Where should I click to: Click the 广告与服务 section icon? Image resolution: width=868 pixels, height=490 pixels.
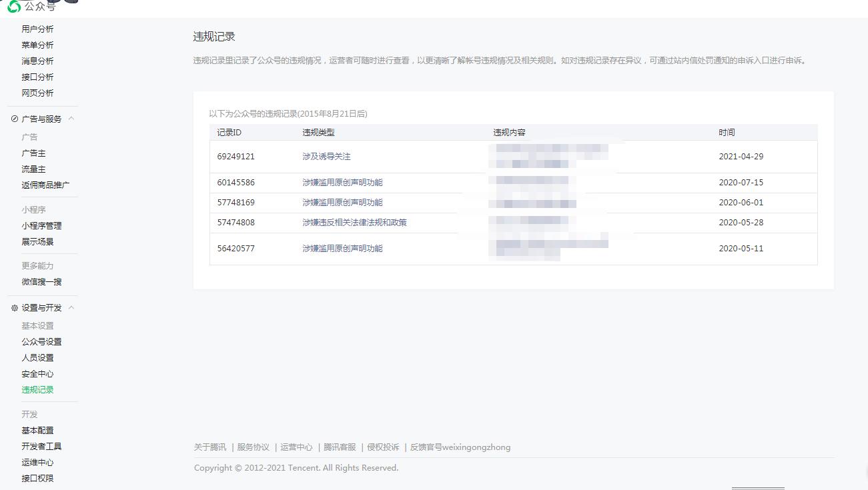[15, 119]
